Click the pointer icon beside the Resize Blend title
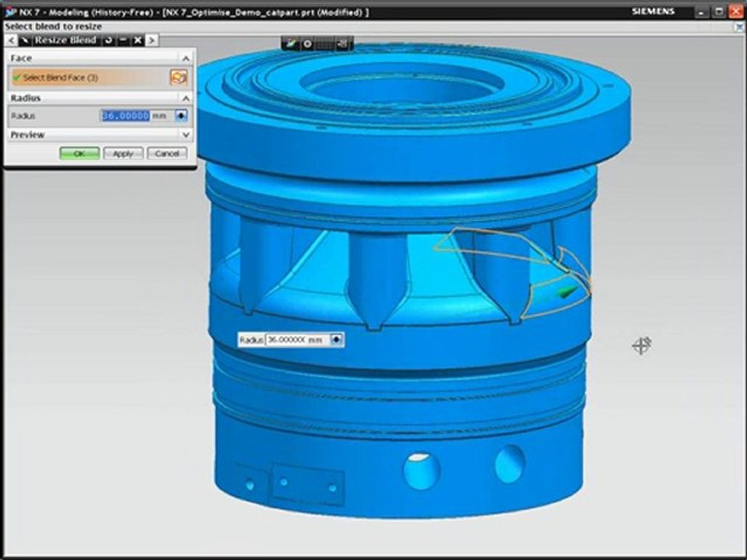Screen dimensions: 747x560 coord(25,40)
